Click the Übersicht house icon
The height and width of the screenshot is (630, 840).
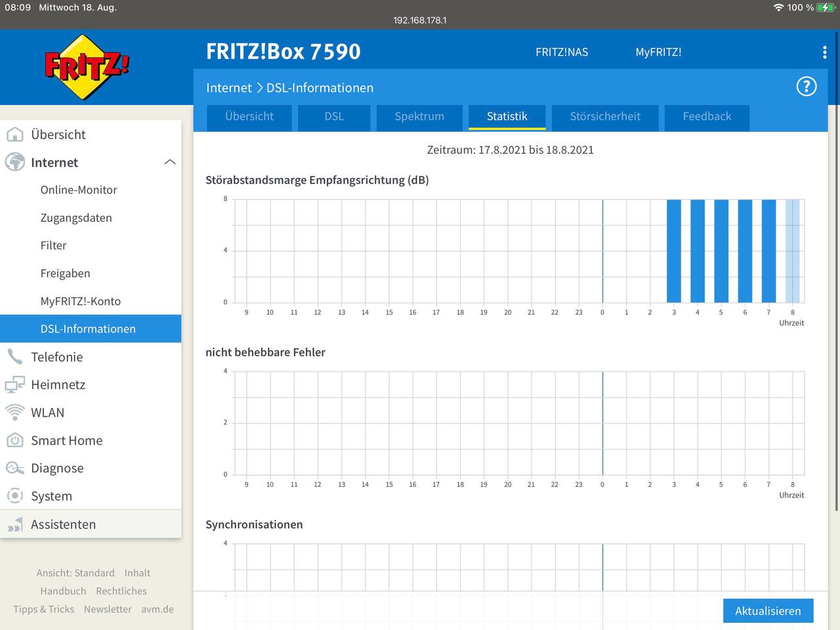tap(14, 135)
